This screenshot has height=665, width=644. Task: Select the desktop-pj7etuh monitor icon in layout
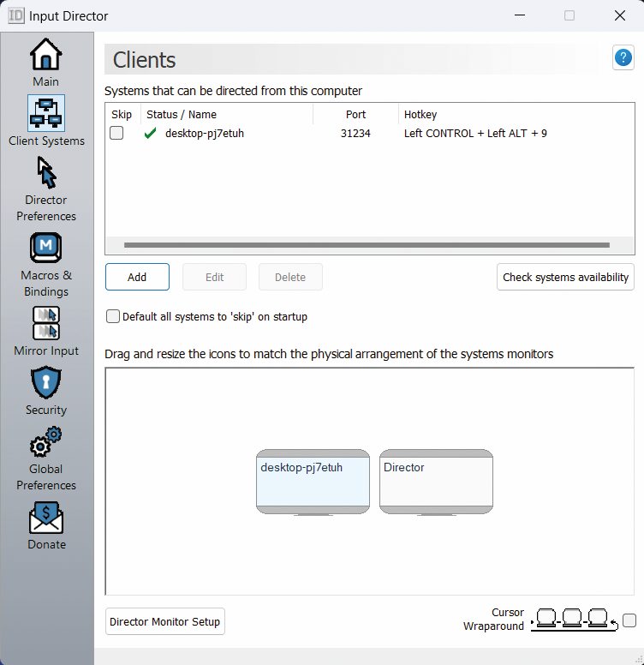click(x=313, y=482)
